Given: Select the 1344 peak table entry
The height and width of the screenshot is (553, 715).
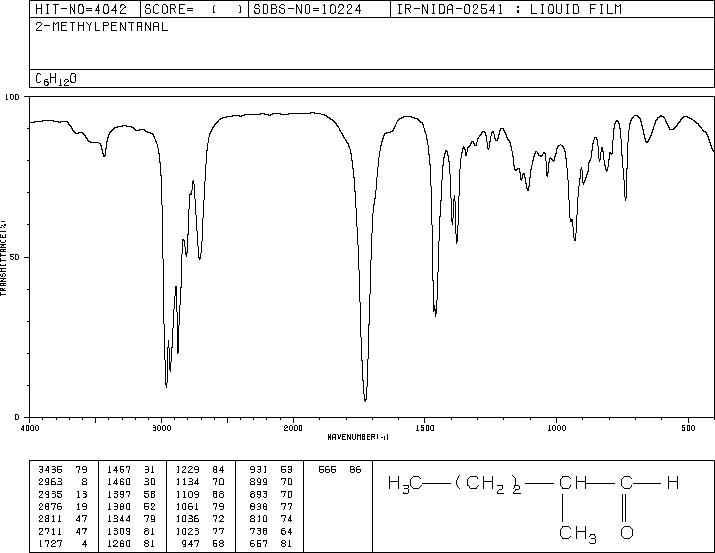Looking at the screenshot, I should coord(131,519).
